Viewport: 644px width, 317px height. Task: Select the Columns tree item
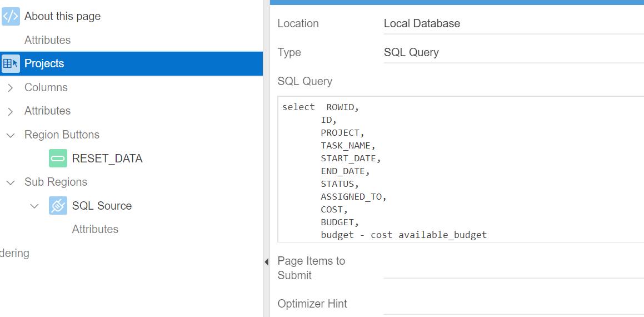[46, 87]
